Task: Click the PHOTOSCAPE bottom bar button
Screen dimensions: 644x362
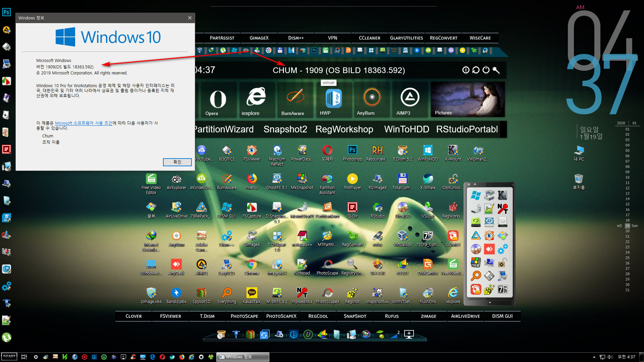Action: click(244, 316)
